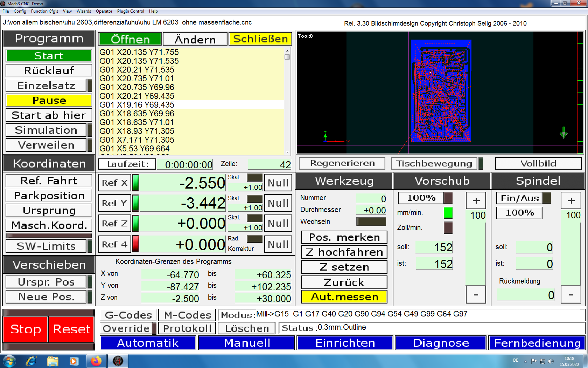Launch Windows Media Player from the taskbar
Screen dimensions: 588x368
(x=74, y=361)
